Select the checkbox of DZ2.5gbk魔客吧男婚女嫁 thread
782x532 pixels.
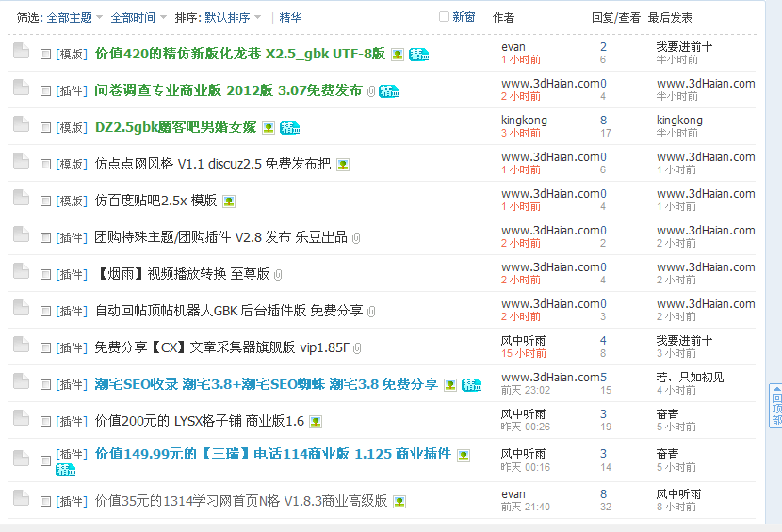[45, 128]
